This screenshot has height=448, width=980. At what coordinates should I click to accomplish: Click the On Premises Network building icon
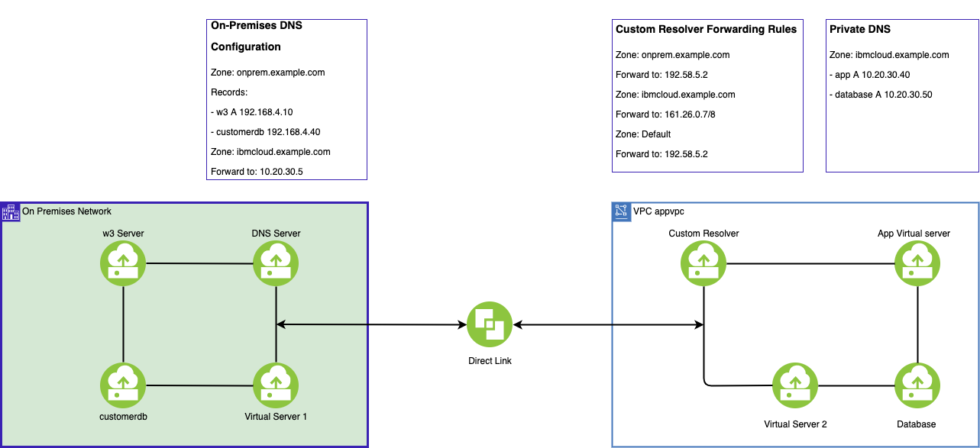[x=11, y=211]
